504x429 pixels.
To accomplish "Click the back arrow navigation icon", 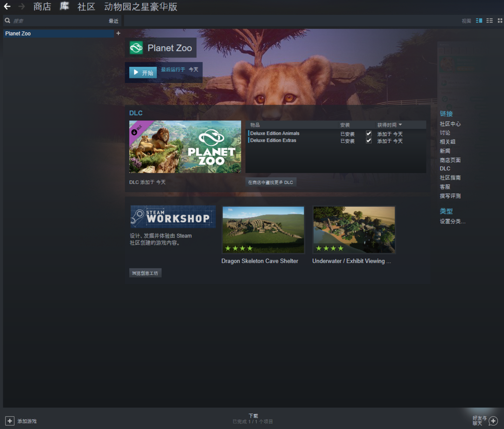I will [7, 7].
